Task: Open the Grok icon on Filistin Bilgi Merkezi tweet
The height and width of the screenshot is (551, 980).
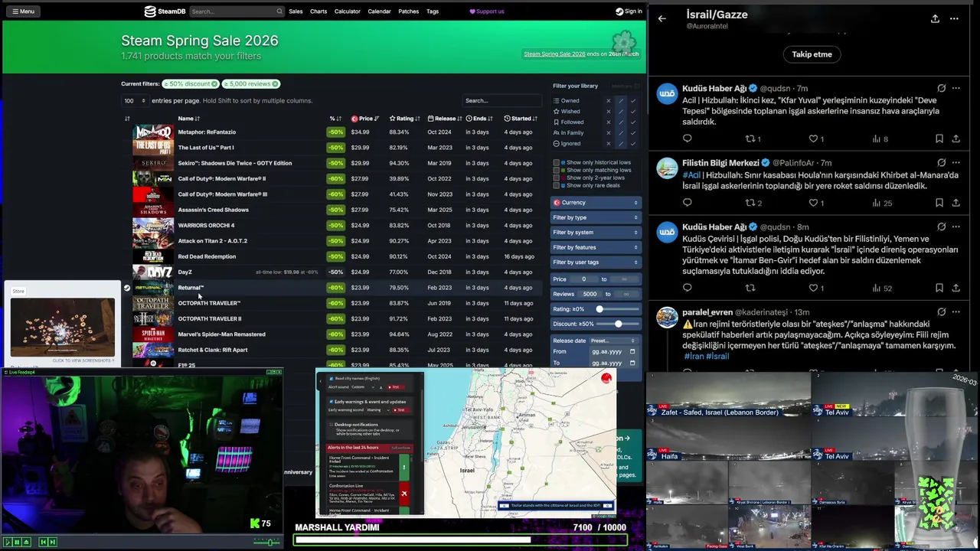Action: click(942, 163)
